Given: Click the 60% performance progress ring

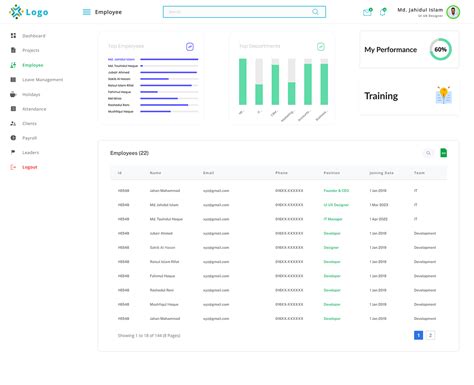Looking at the screenshot, I should (x=440, y=50).
